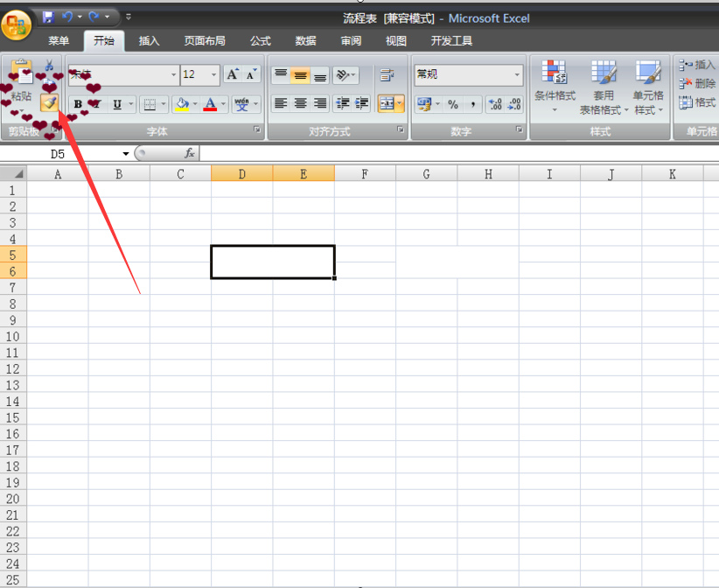The height and width of the screenshot is (588, 719).
Task: Open the font name dropdown list
Action: pos(173,74)
